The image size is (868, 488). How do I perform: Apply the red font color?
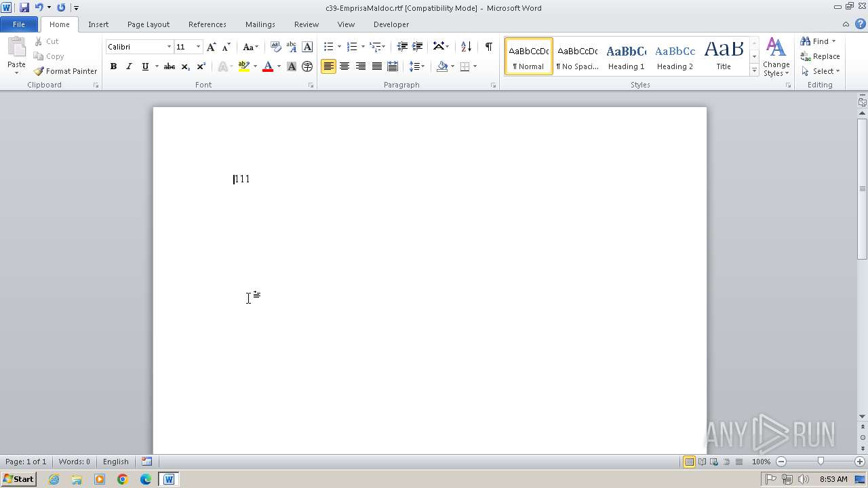(268, 66)
